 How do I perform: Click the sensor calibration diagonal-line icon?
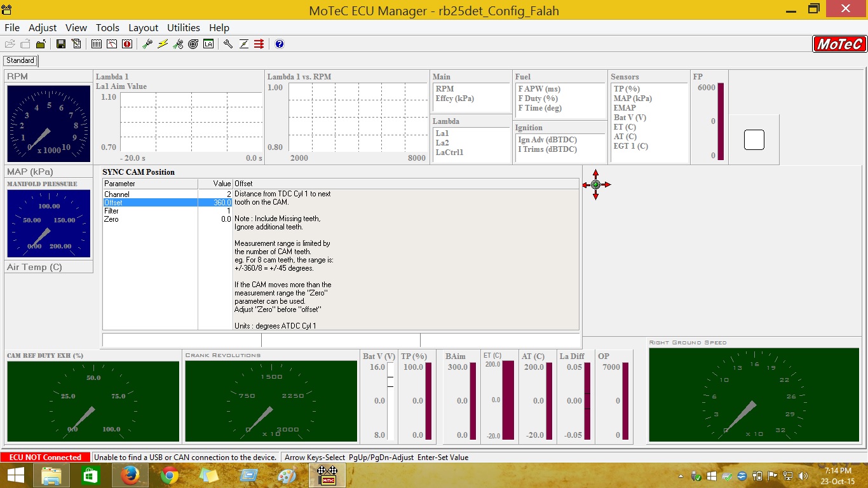pos(243,44)
